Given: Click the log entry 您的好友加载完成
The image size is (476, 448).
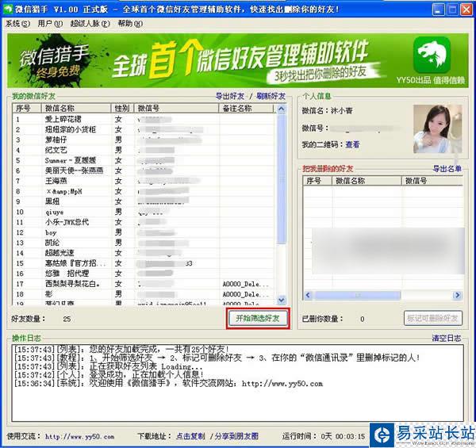Looking at the screenshot, I should 121,349.
